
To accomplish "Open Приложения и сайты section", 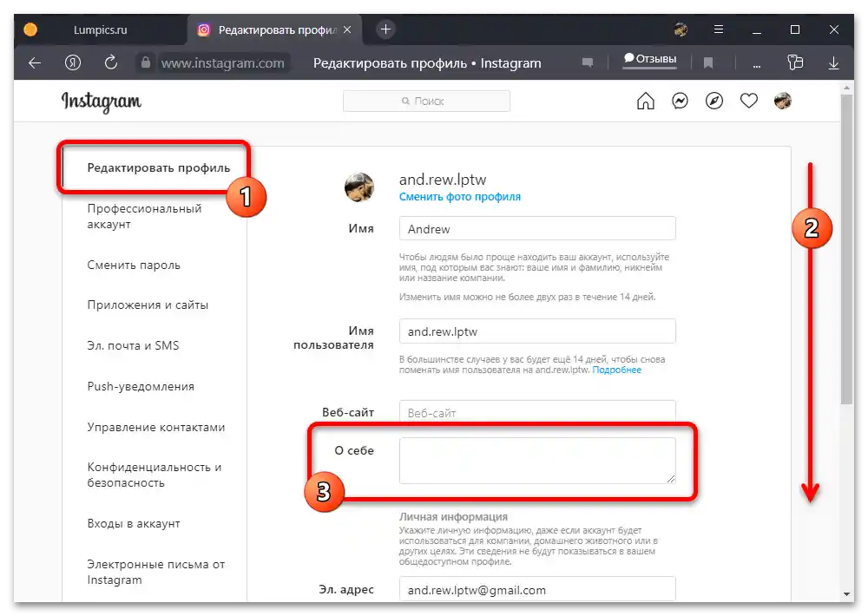I will point(148,305).
